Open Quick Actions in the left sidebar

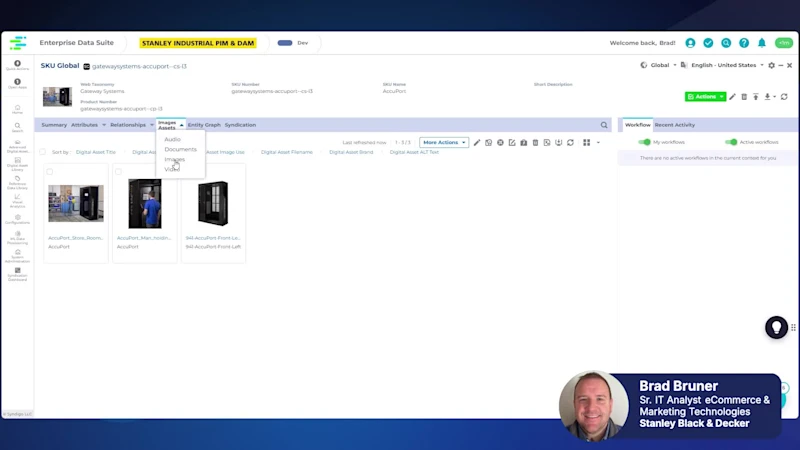point(17,66)
